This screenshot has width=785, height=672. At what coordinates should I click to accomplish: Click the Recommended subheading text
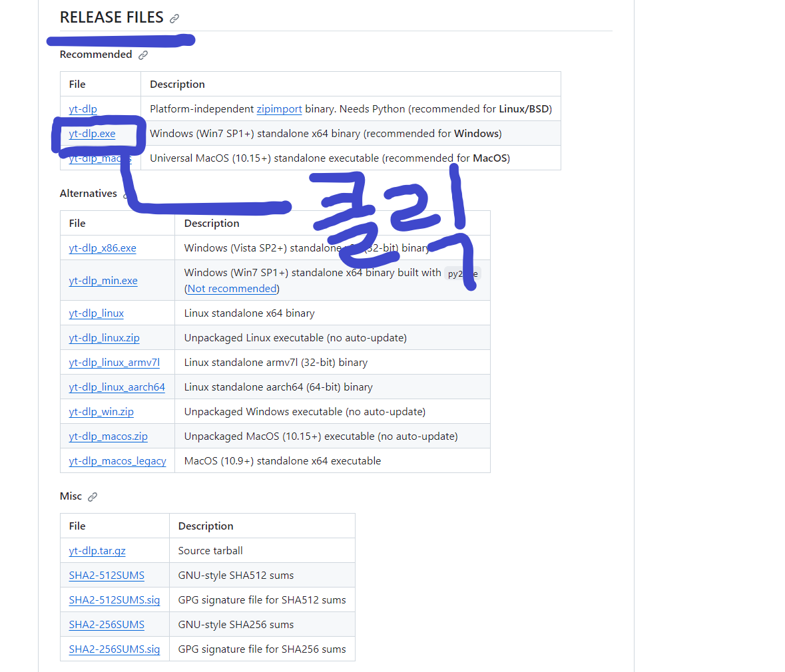coord(96,55)
